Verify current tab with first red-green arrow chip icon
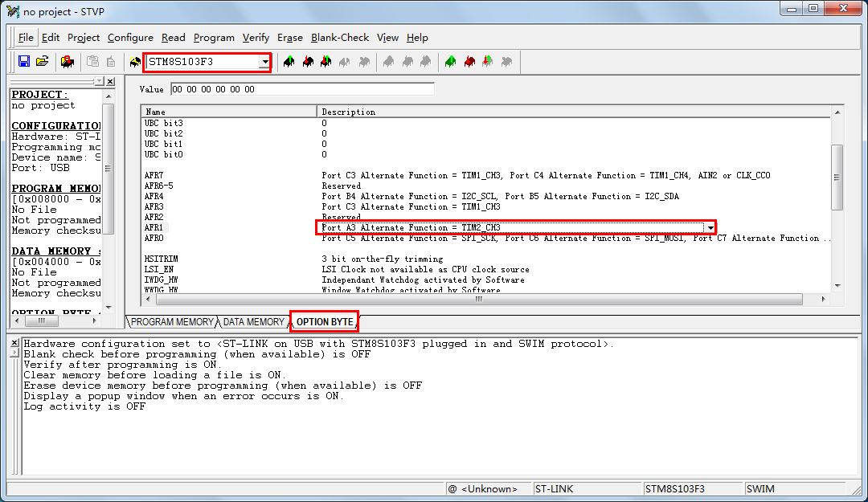 [x=326, y=61]
